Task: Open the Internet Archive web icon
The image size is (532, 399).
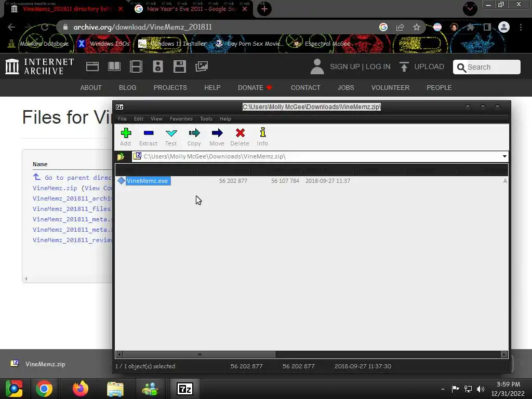Action: click(x=92, y=66)
